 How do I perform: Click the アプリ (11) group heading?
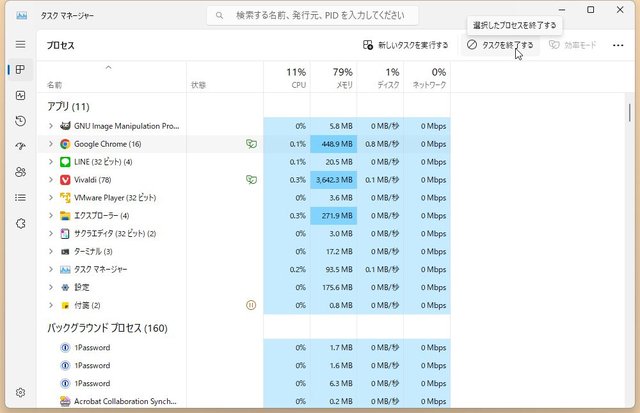(68, 107)
